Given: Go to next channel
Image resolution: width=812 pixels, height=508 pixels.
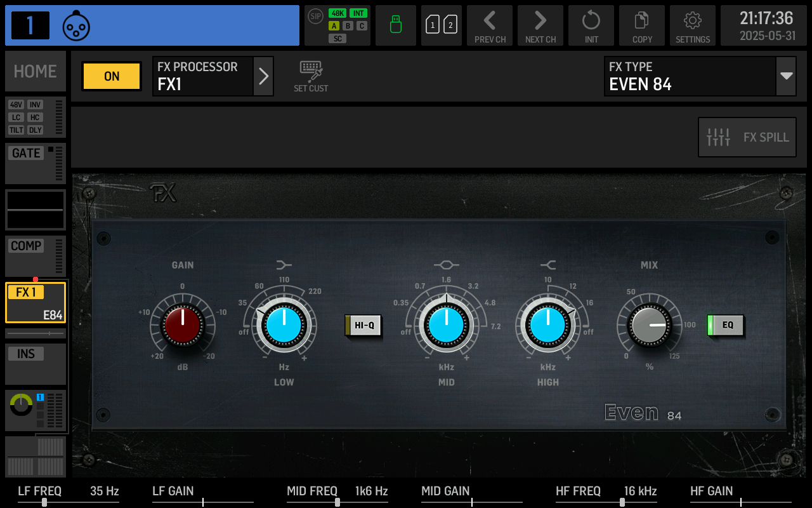Looking at the screenshot, I should [540, 25].
